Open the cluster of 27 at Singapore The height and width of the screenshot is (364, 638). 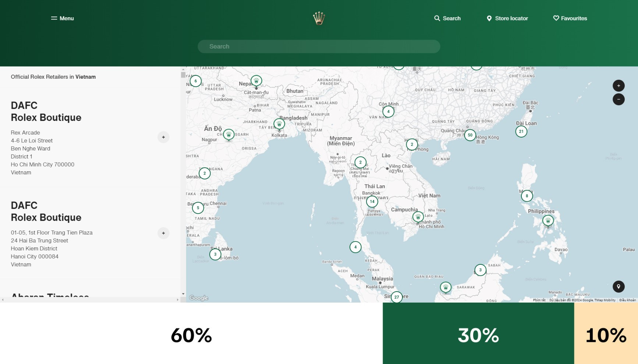coord(397,297)
